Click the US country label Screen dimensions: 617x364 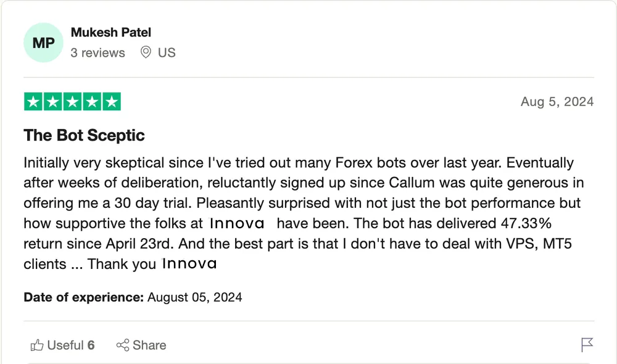[x=167, y=53]
